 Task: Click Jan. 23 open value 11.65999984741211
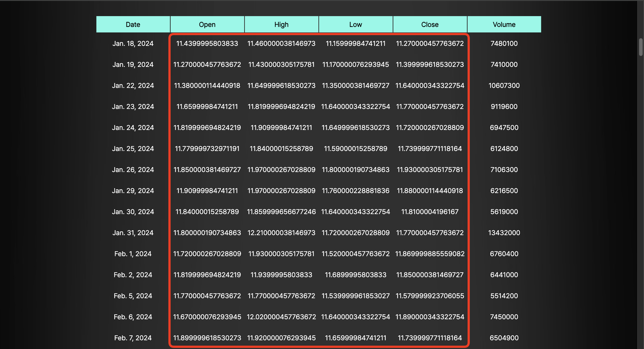pos(207,106)
